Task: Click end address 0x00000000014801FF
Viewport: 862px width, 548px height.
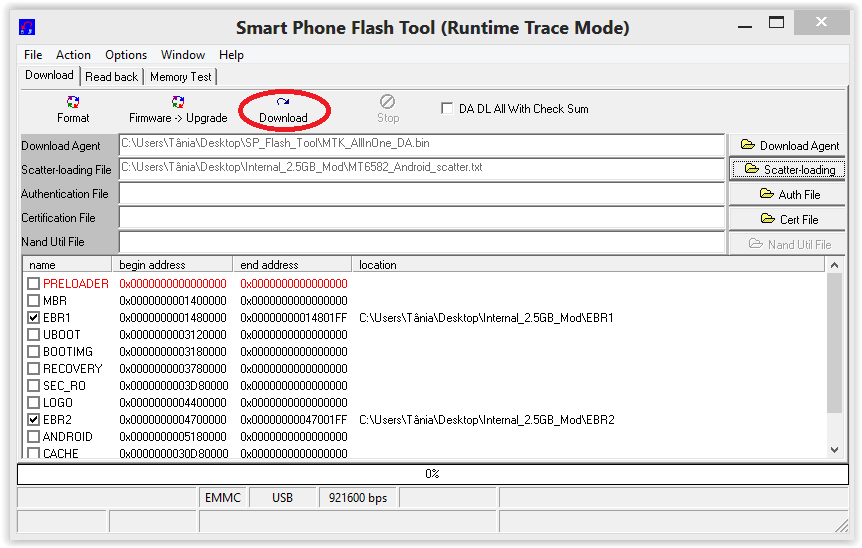Action: click(x=294, y=318)
